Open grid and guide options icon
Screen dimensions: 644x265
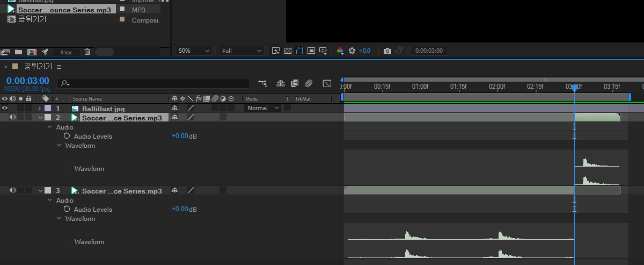[323, 51]
